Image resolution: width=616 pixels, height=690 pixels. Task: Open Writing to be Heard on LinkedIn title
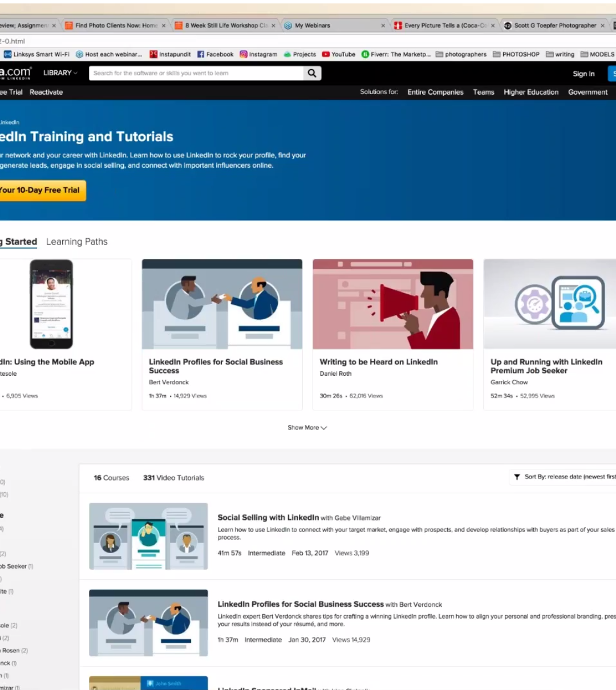tap(379, 362)
